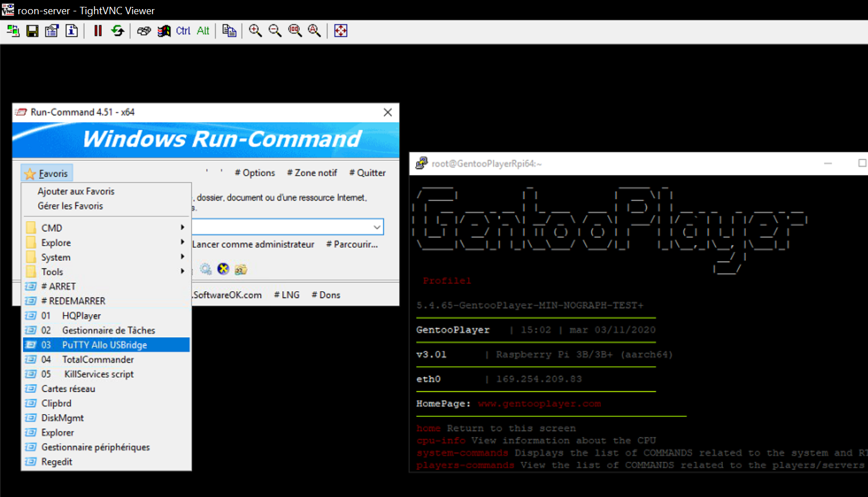
Task: Click the red 'home' command in terminal
Action: (428, 428)
